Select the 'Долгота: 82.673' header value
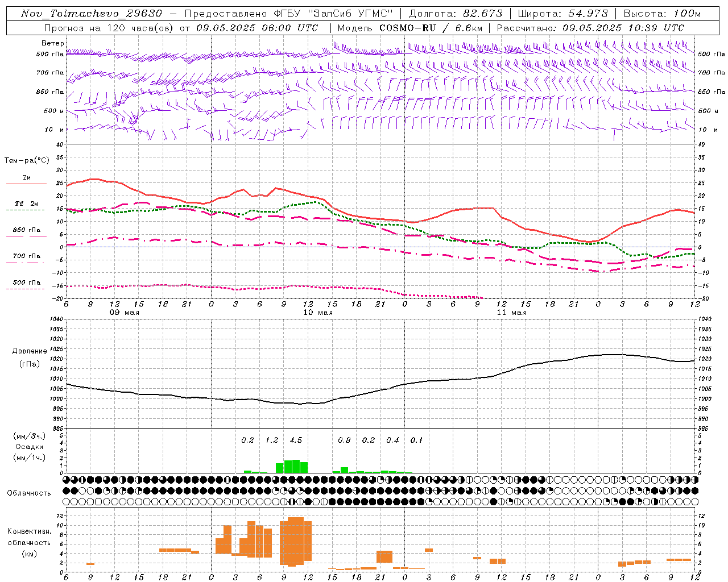 [x=456, y=14]
